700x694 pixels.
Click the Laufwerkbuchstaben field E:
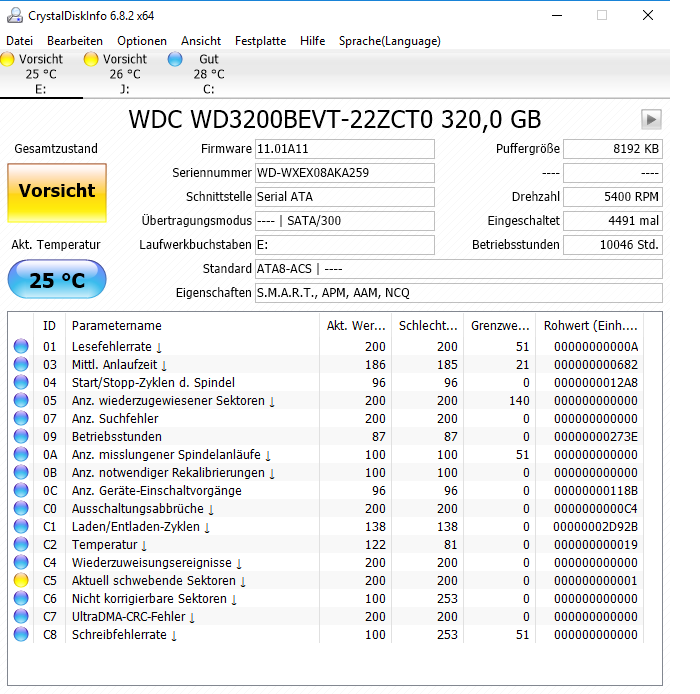(x=345, y=245)
